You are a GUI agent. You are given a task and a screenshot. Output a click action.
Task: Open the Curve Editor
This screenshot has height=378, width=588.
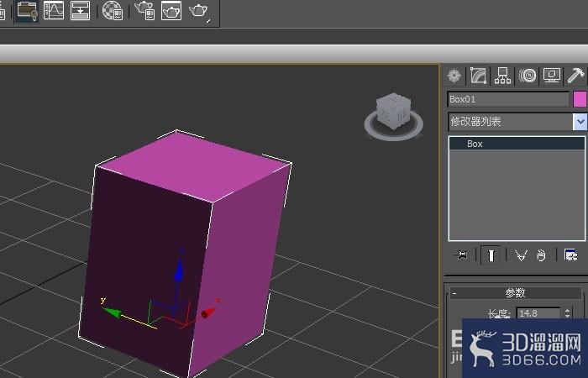point(53,10)
